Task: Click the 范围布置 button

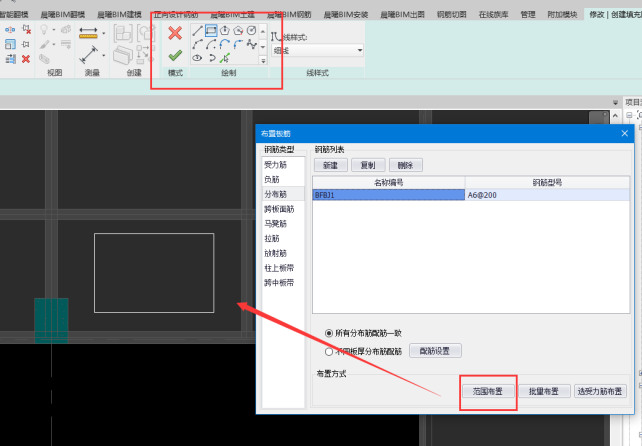Action: click(488, 391)
